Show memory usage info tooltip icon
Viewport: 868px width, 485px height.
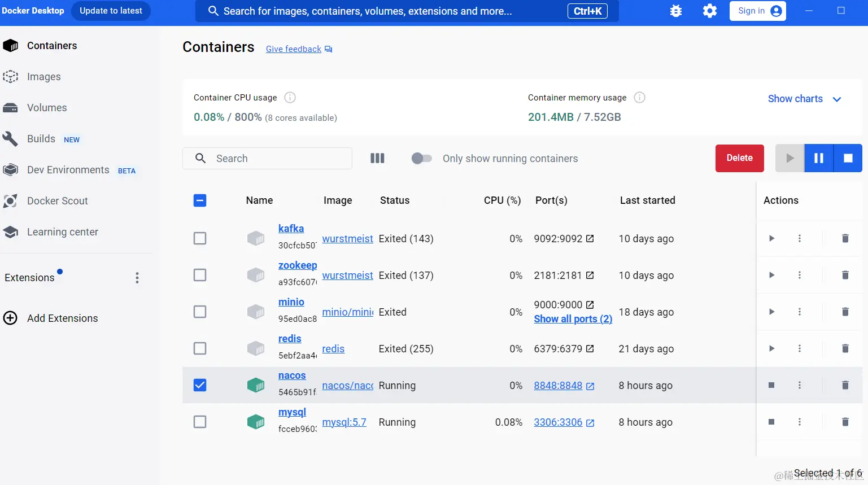639,98
